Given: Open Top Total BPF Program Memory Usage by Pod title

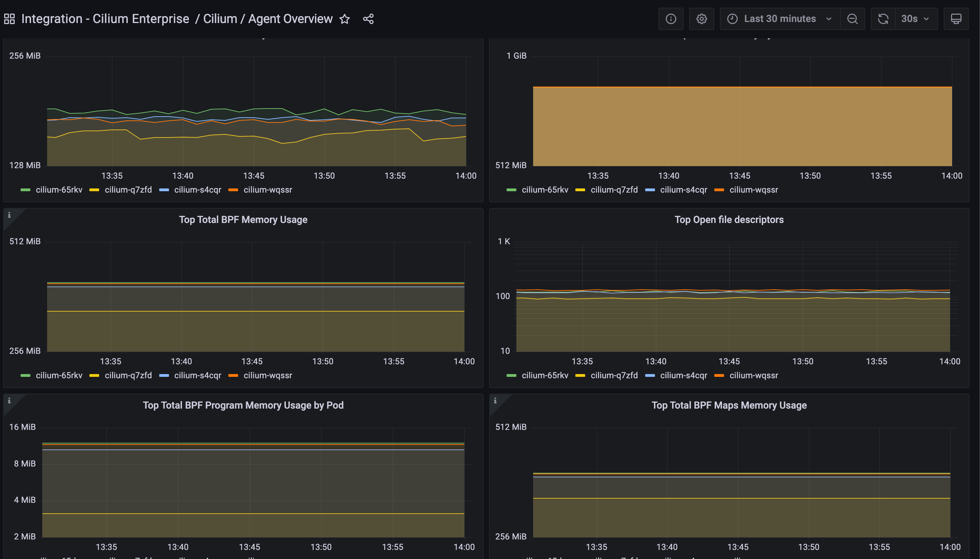Looking at the screenshot, I should pos(243,405).
